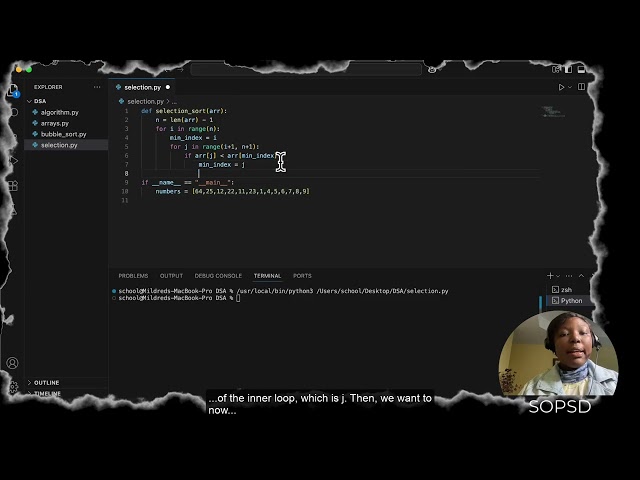
Task: Click the code minimap
Action: [553, 111]
